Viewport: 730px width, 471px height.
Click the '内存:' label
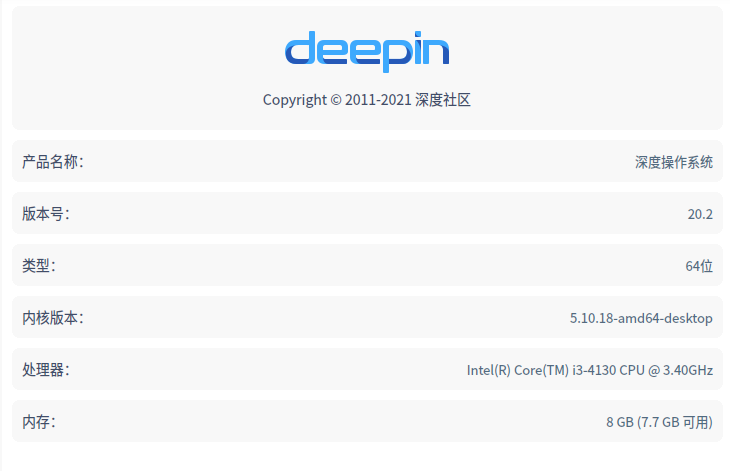(x=39, y=422)
